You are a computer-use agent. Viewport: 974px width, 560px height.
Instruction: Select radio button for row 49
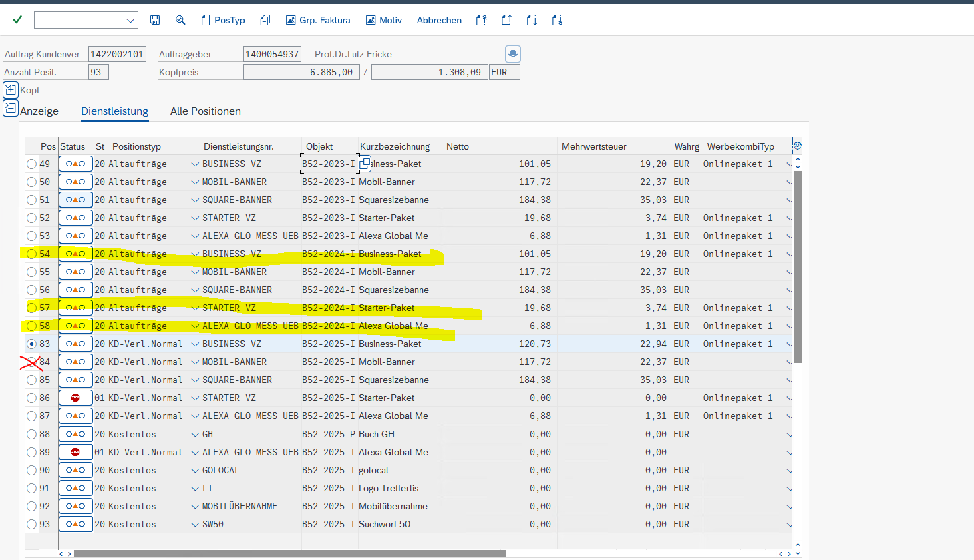click(x=31, y=164)
